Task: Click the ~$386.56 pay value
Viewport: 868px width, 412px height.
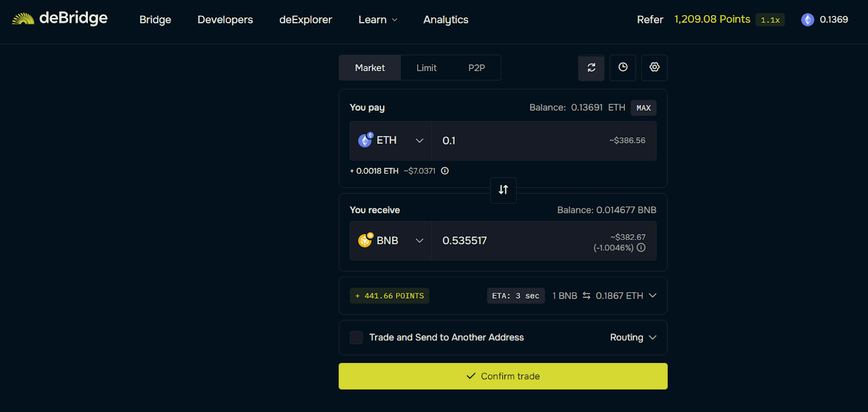Action: 627,141
